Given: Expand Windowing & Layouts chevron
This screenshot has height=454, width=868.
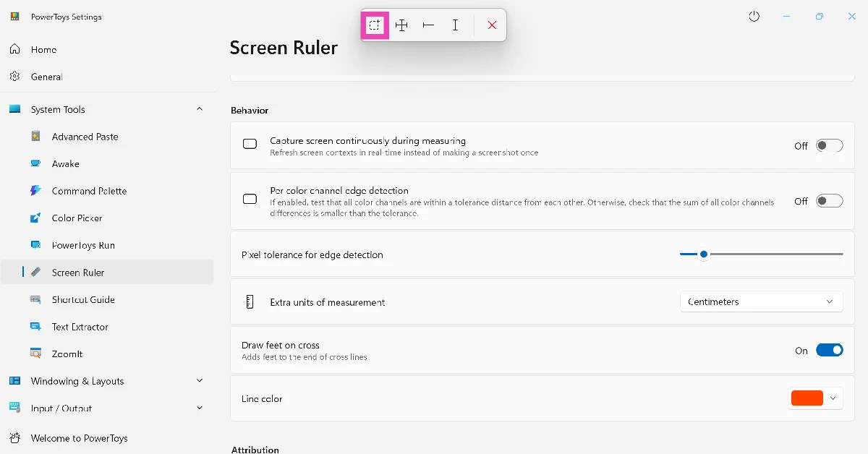Looking at the screenshot, I should click(200, 381).
